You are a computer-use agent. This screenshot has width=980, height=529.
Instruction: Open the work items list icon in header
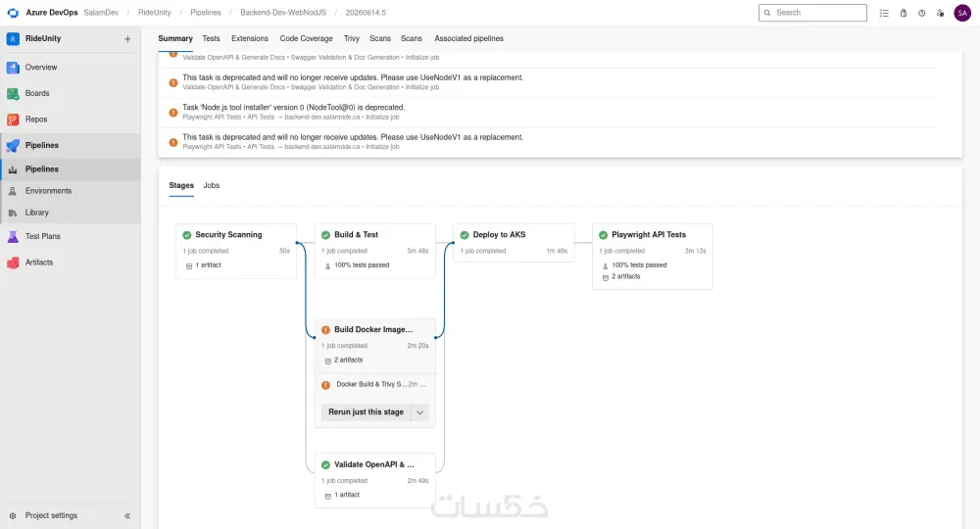pos(884,13)
